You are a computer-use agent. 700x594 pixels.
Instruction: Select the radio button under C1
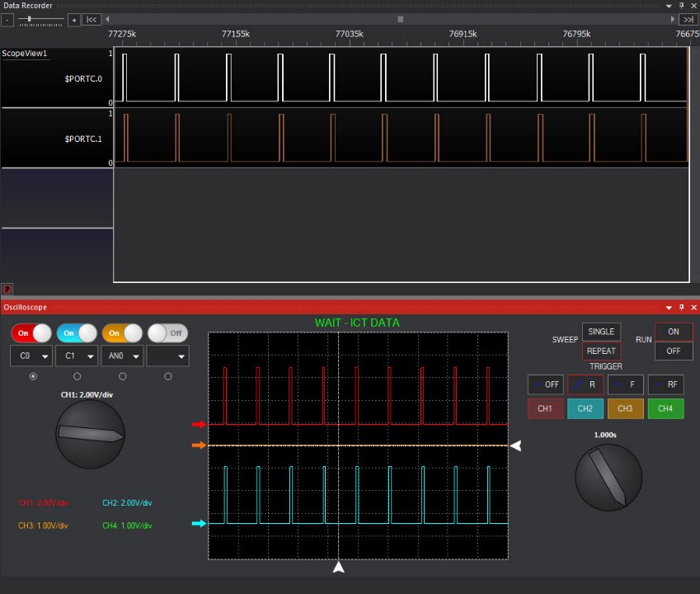[x=77, y=376]
